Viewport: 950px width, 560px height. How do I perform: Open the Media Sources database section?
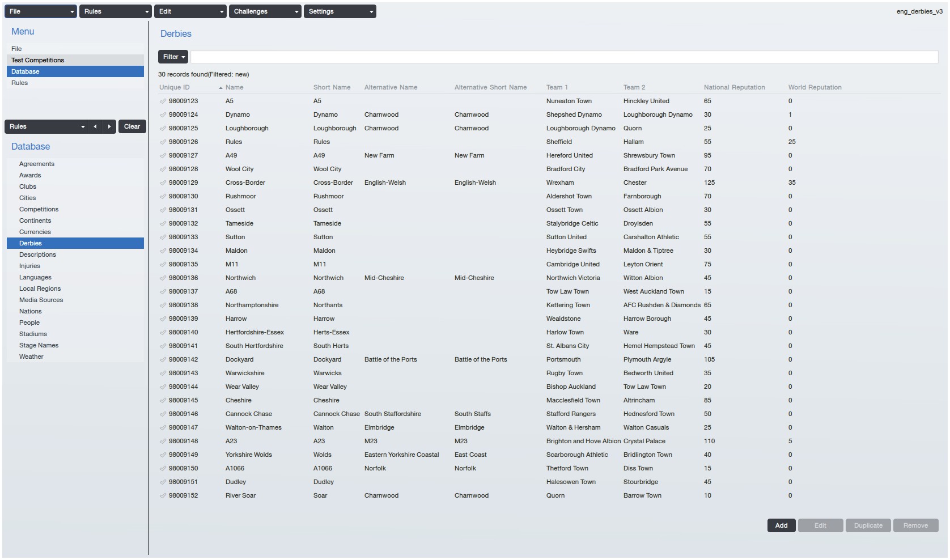coord(75,300)
